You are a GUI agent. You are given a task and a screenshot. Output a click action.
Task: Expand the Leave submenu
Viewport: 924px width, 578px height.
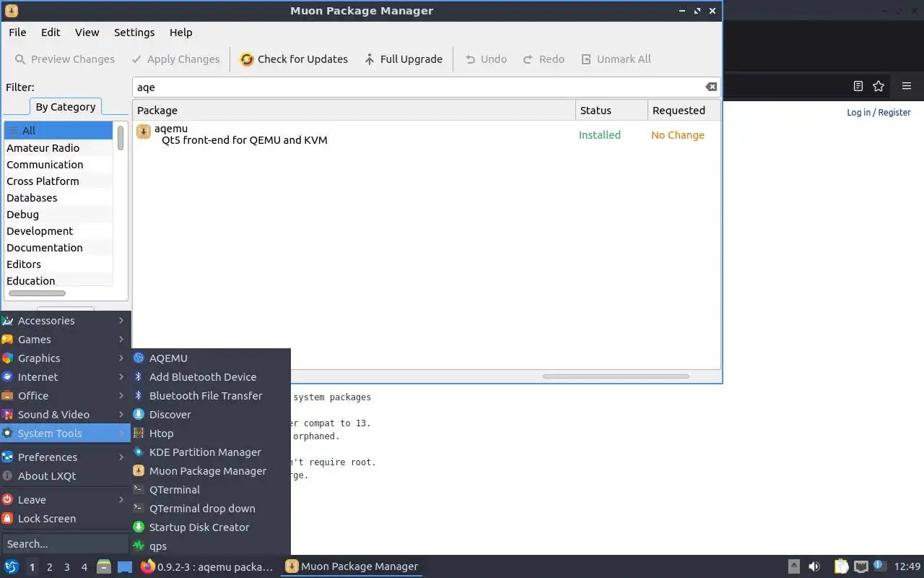click(65, 500)
